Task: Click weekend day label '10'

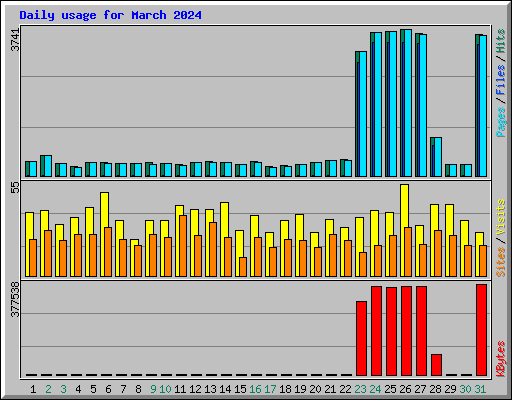Action: (x=165, y=389)
